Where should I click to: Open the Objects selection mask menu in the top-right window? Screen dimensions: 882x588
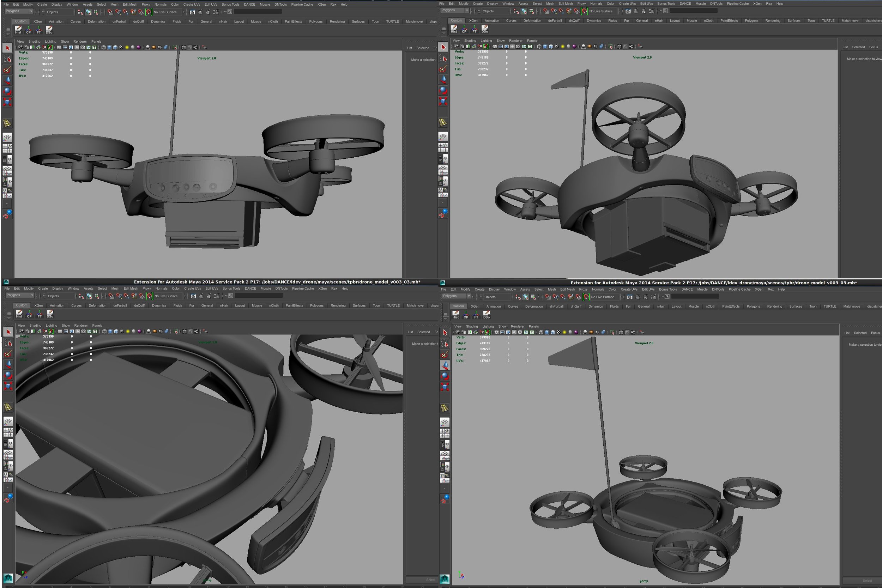pyautogui.click(x=479, y=11)
